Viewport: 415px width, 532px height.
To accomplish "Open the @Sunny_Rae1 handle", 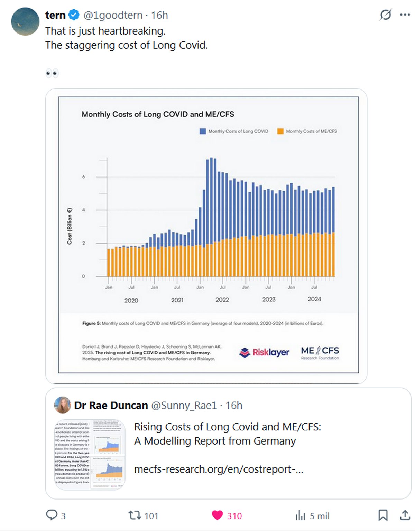I will [x=184, y=405].
